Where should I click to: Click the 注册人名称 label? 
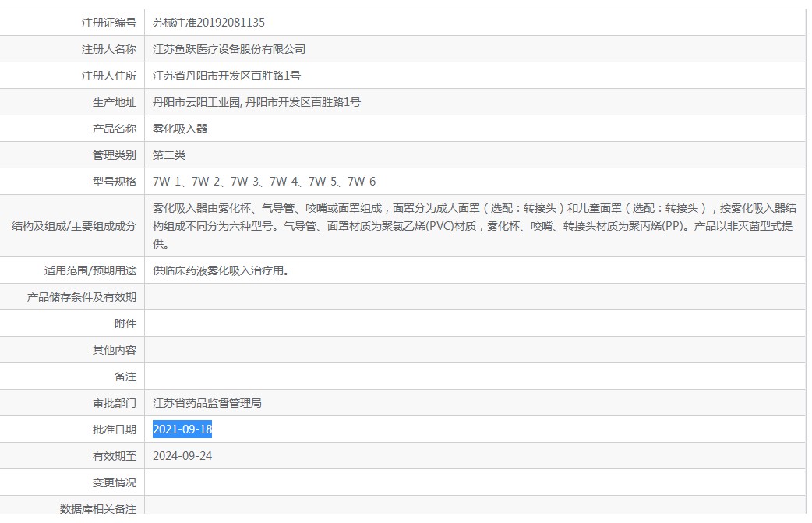[x=109, y=49]
